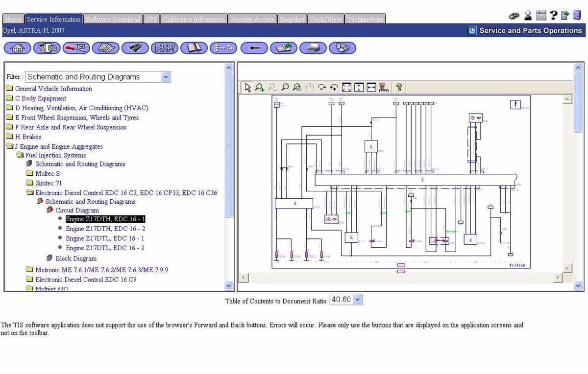Click the user profile icon at top right

[528, 15]
